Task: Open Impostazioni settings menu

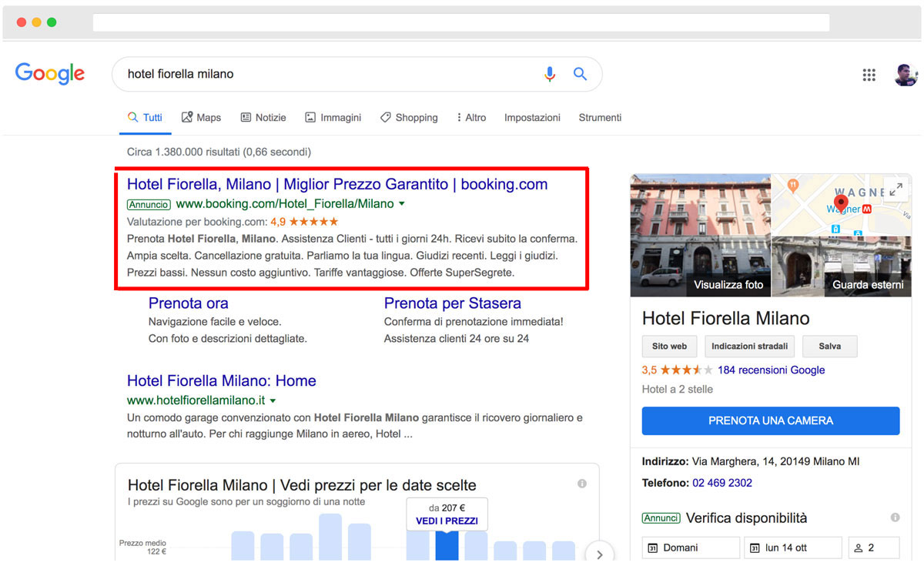Action: [x=532, y=118]
